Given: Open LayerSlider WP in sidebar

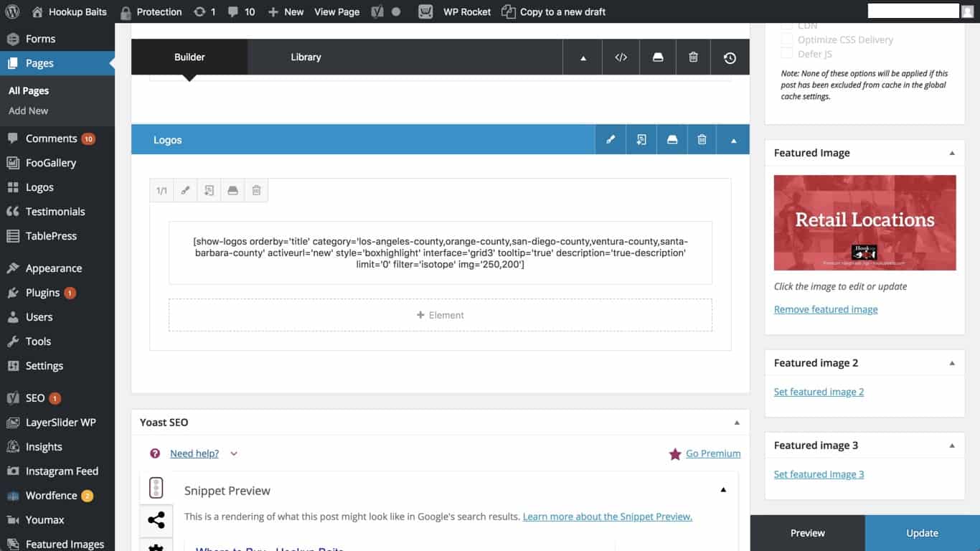Looking at the screenshot, I should click(60, 423).
